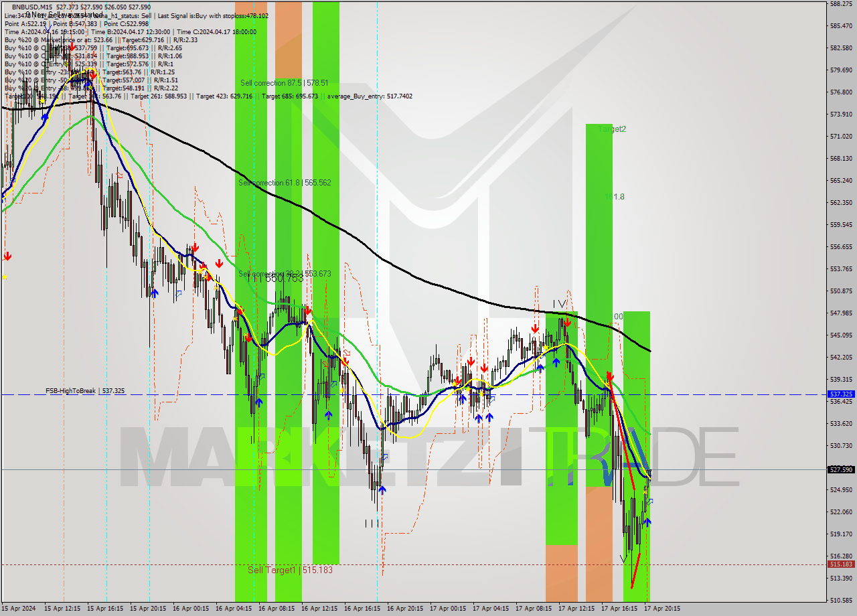
Task: Click the 'Target:572.576 || R/R:1' line
Action: click(x=140, y=64)
